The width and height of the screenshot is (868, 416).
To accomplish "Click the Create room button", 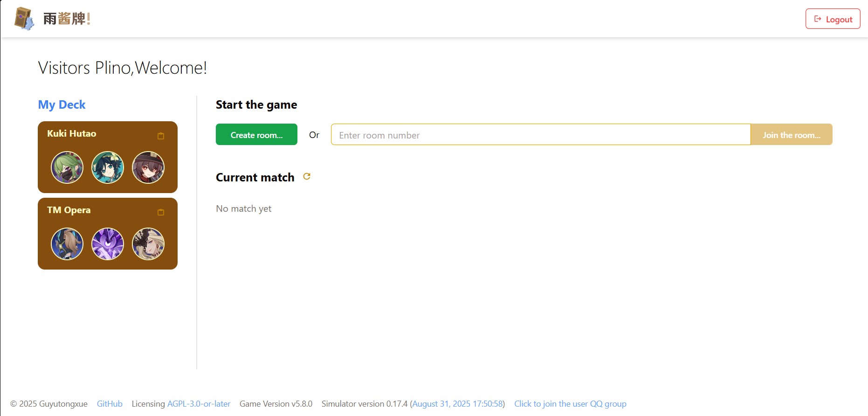I will (256, 134).
